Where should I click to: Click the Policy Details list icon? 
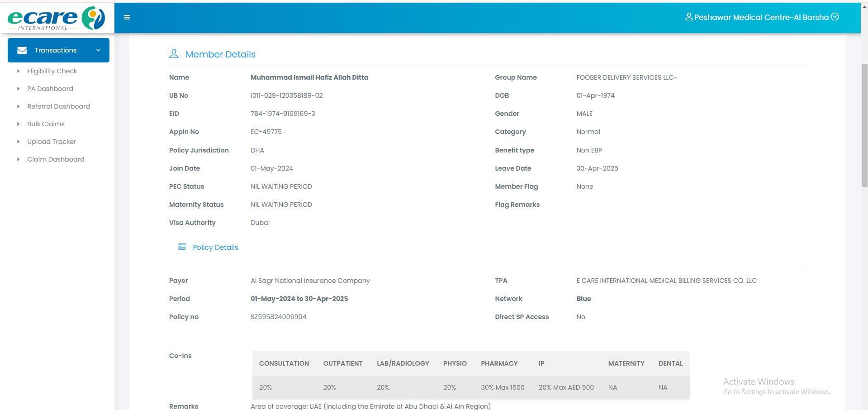point(182,247)
